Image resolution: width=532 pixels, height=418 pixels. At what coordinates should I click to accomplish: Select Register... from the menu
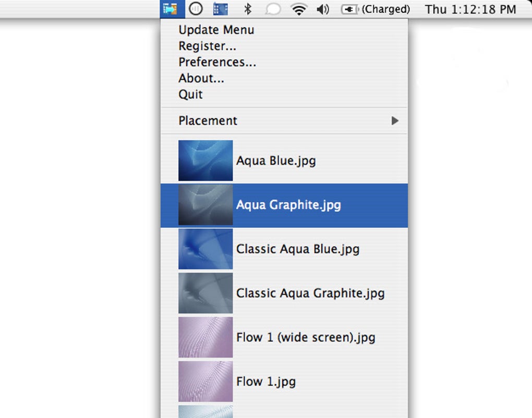[208, 46]
